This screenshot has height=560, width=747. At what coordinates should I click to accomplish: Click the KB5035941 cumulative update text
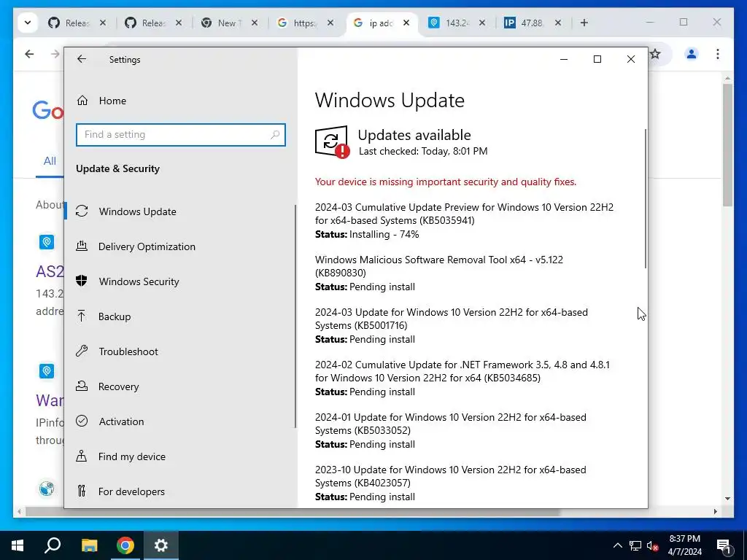tap(464, 214)
